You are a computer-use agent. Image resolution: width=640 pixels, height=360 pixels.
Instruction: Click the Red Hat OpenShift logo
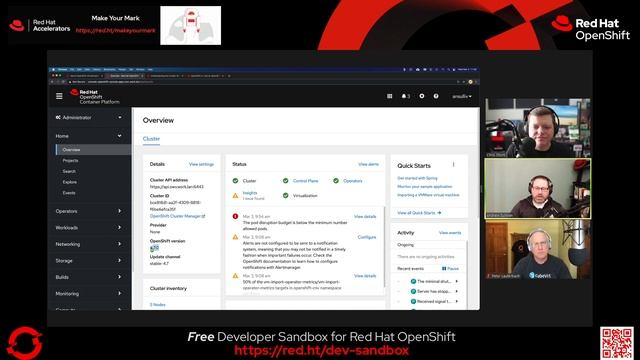pyautogui.click(x=95, y=97)
